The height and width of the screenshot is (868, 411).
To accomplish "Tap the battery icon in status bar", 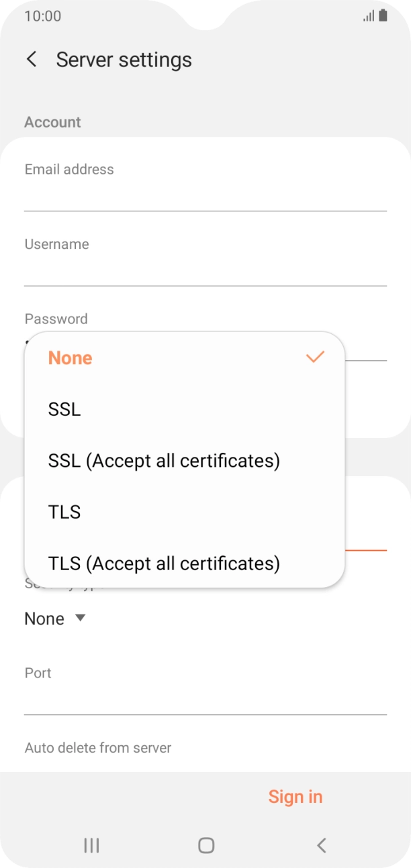I will (x=383, y=15).
